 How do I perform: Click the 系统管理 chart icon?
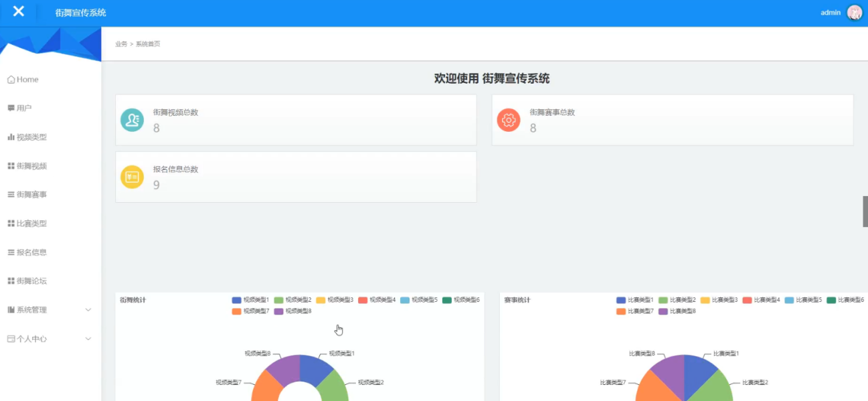pyautogui.click(x=11, y=310)
